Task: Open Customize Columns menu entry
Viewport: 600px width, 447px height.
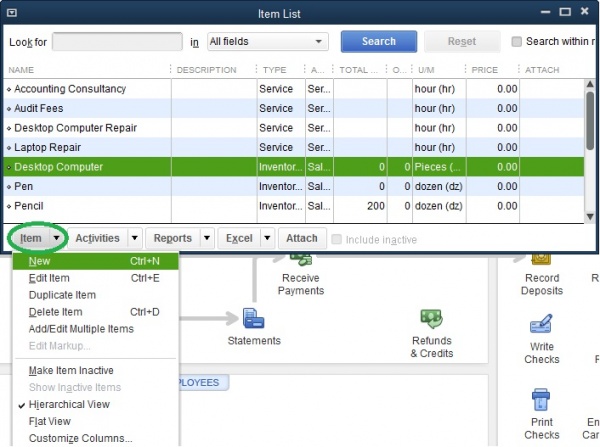Action: tap(96, 438)
